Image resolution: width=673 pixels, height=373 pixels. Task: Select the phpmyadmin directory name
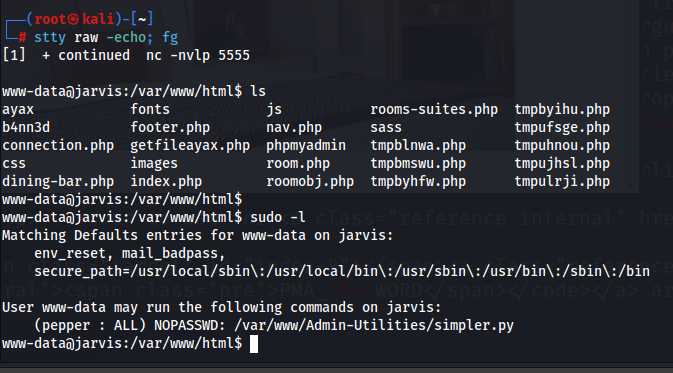click(306, 146)
